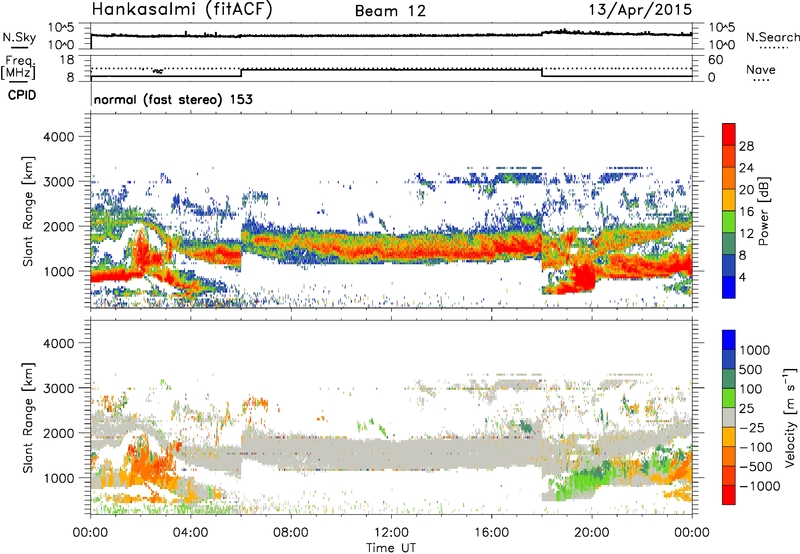
Task: Select the Slant Range [km] label of velocity panel
Action: click(x=28, y=417)
